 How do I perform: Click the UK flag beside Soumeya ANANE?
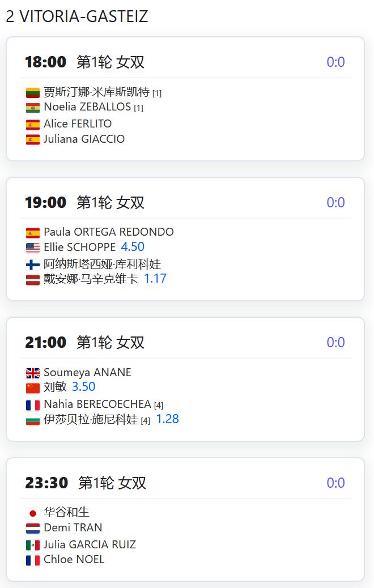coord(33,373)
